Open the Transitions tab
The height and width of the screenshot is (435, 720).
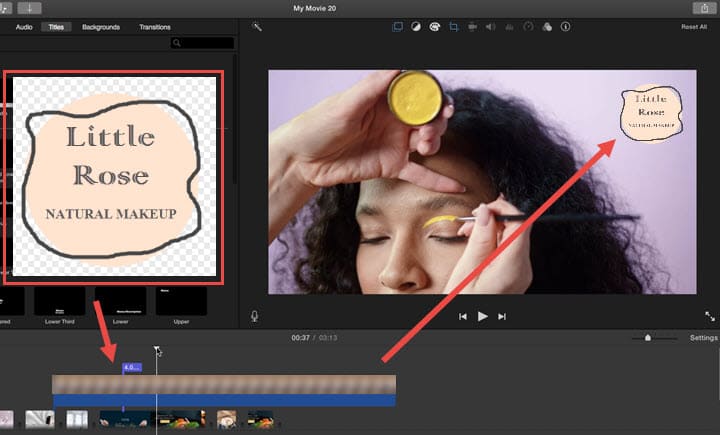pyautogui.click(x=154, y=27)
